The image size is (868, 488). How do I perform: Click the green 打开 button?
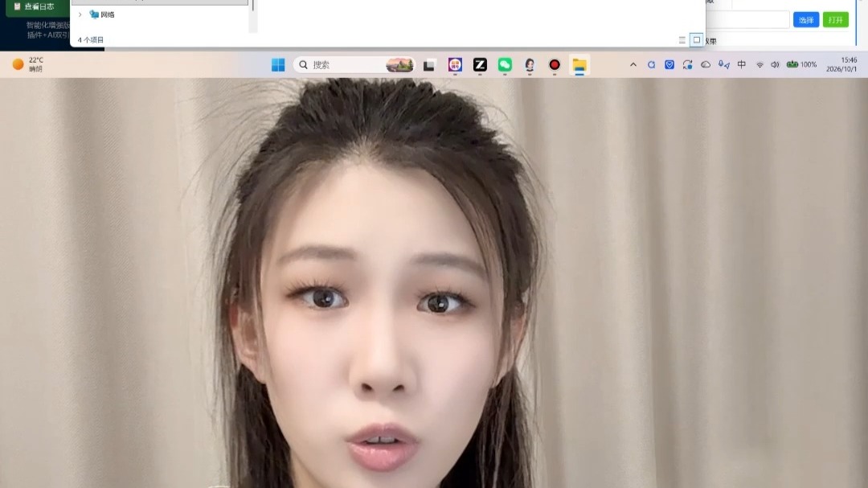tap(835, 20)
